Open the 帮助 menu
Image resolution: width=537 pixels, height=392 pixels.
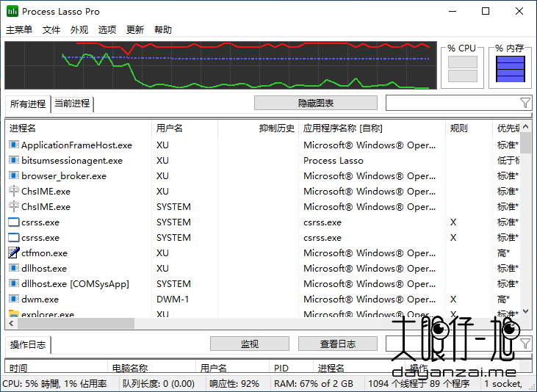[162, 30]
